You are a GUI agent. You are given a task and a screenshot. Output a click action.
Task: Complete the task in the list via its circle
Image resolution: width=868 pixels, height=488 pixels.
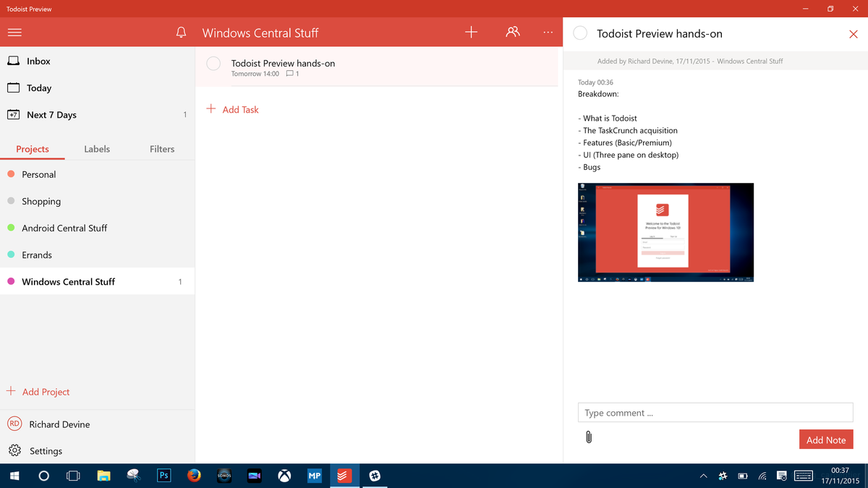(213, 64)
